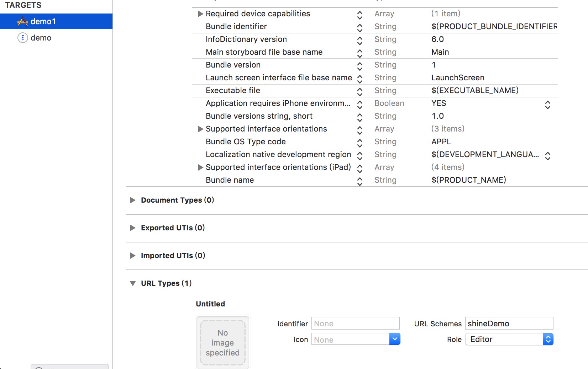Viewport: 588px width, 369px height.
Task: Expand Supported interface orientations (iPad) array
Action: click(201, 167)
